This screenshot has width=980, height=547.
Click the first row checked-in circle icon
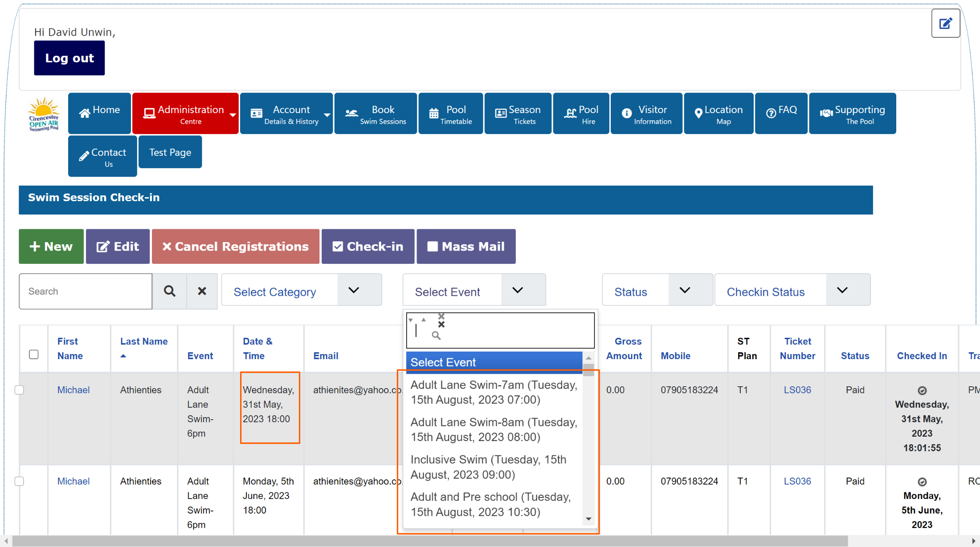922,390
